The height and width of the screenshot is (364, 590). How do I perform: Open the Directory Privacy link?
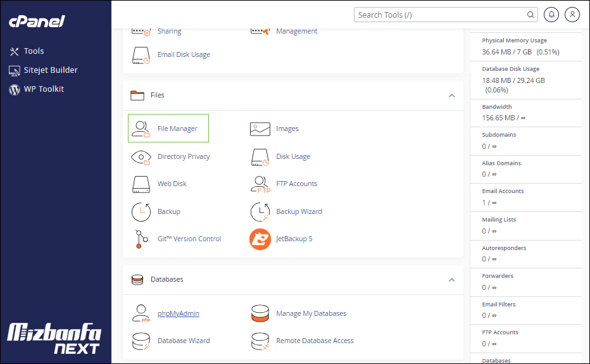[x=184, y=156]
